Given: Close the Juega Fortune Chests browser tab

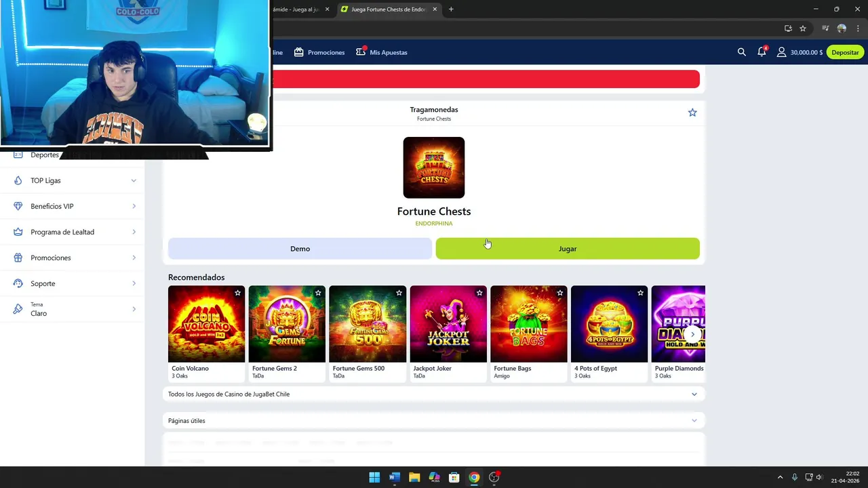Looking at the screenshot, I should click(435, 9).
